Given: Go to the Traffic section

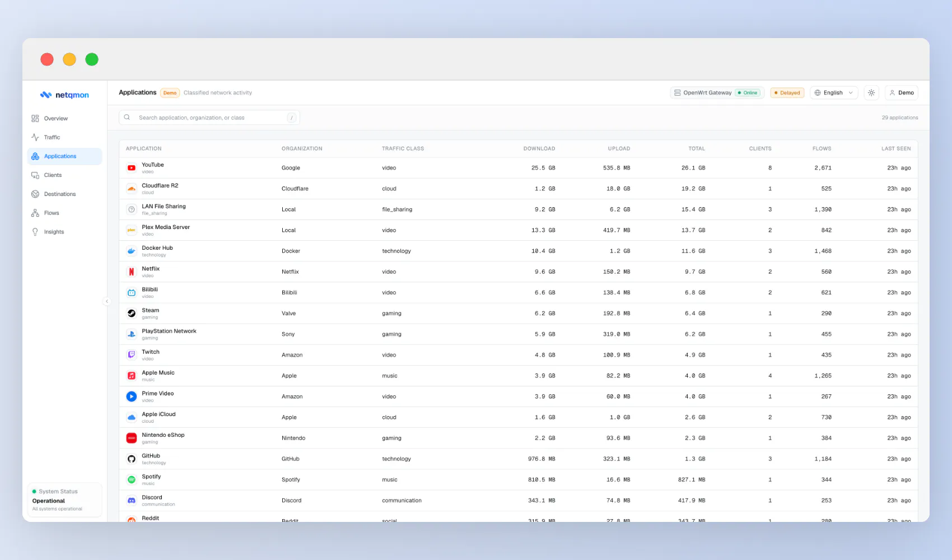Looking at the screenshot, I should tap(64, 137).
